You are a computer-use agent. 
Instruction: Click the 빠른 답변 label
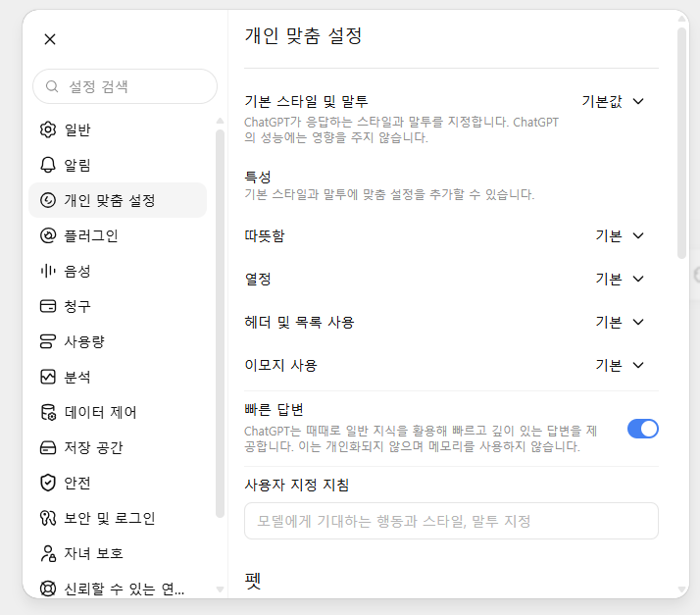click(274, 410)
